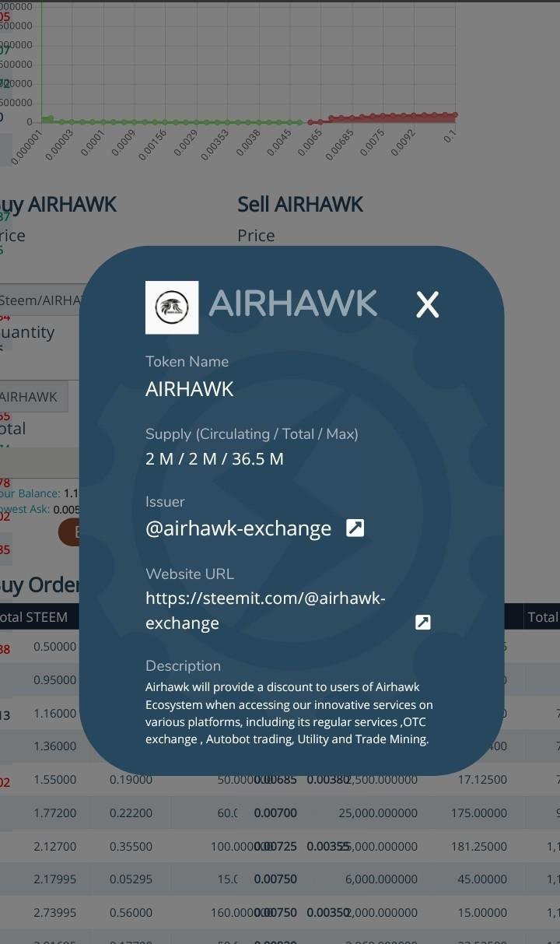Click the 6,000.000000 quantity order row
The width and height of the screenshot is (560, 944).
280,879
